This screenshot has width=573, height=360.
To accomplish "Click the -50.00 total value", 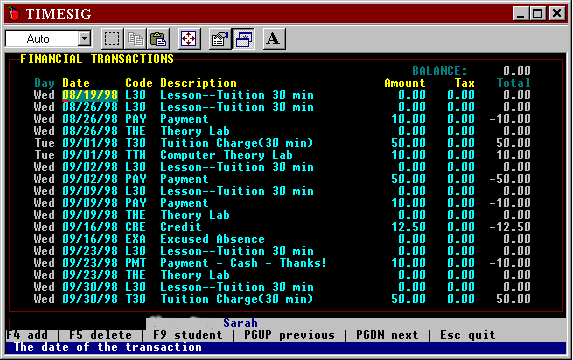I will [510, 179].
